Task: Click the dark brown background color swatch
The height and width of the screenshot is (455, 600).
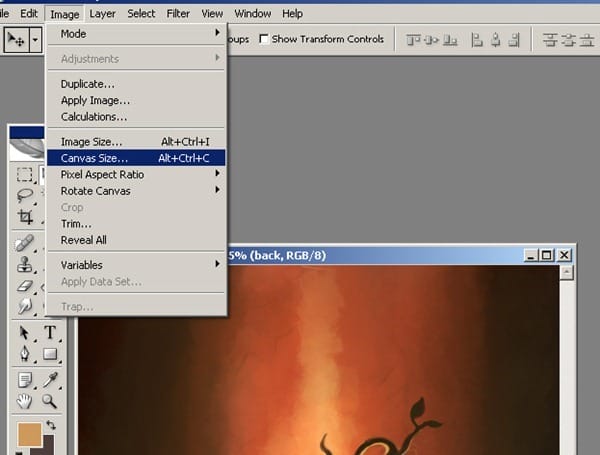Action: point(47,448)
